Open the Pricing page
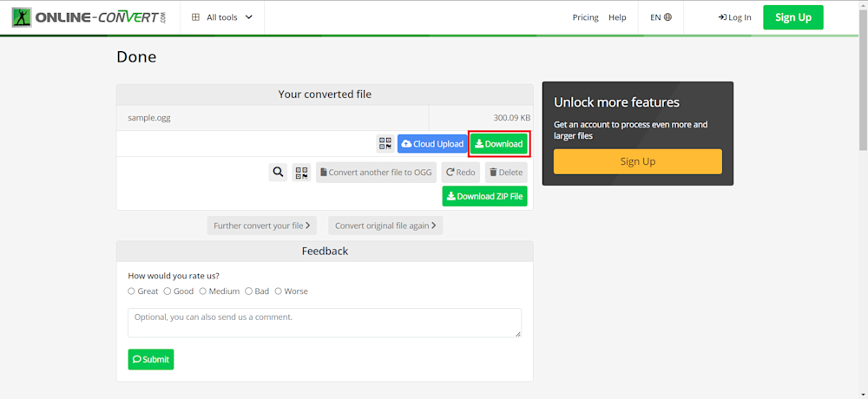The width and height of the screenshot is (868, 399). [585, 17]
